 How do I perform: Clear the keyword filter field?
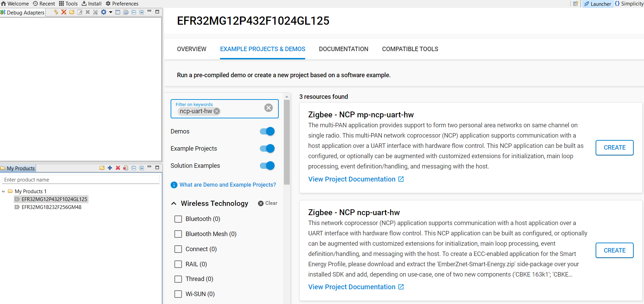pos(268,108)
